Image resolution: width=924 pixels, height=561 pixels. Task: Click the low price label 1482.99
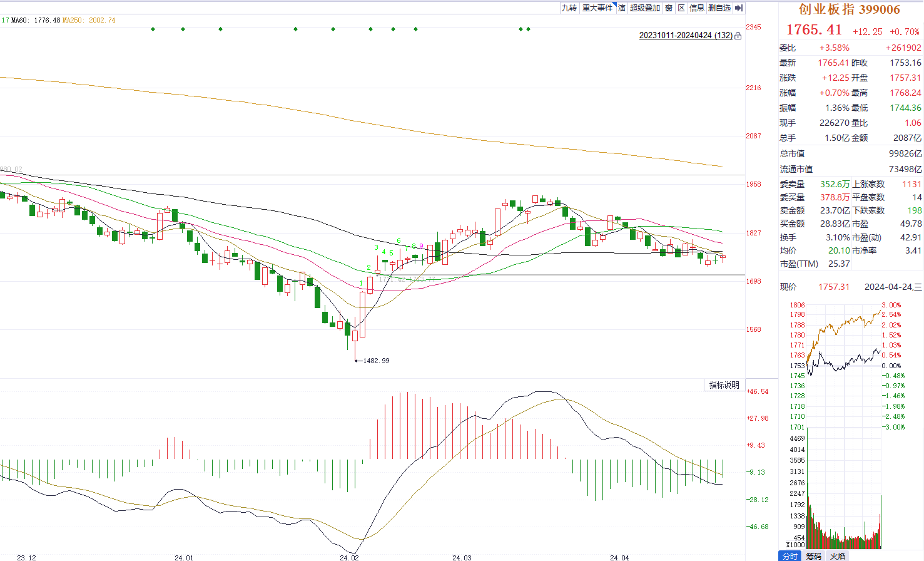coord(376,361)
